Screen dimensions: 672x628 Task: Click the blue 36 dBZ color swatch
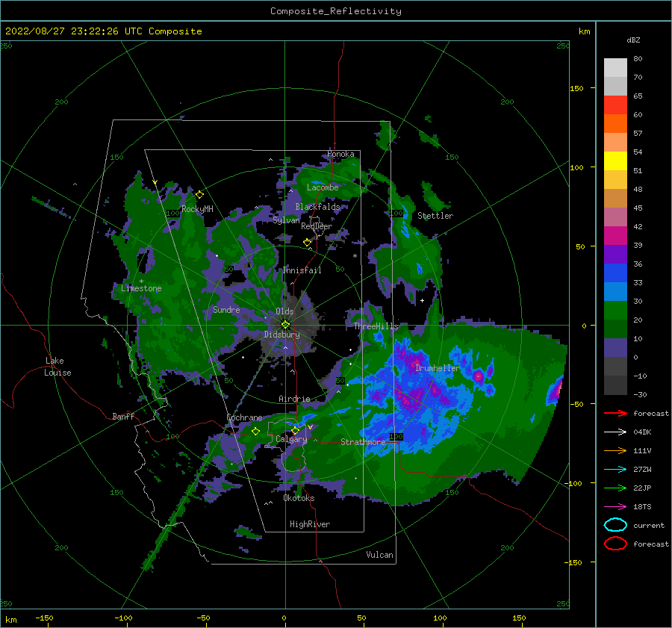(x=615, y=273)
